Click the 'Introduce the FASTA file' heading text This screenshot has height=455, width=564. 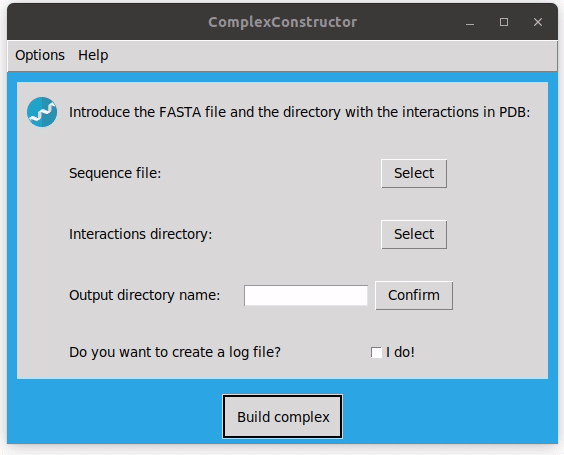click(300, 112)
